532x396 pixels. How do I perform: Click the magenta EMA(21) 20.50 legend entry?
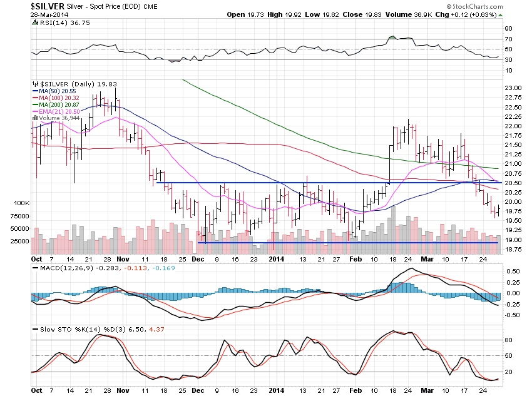56,111
